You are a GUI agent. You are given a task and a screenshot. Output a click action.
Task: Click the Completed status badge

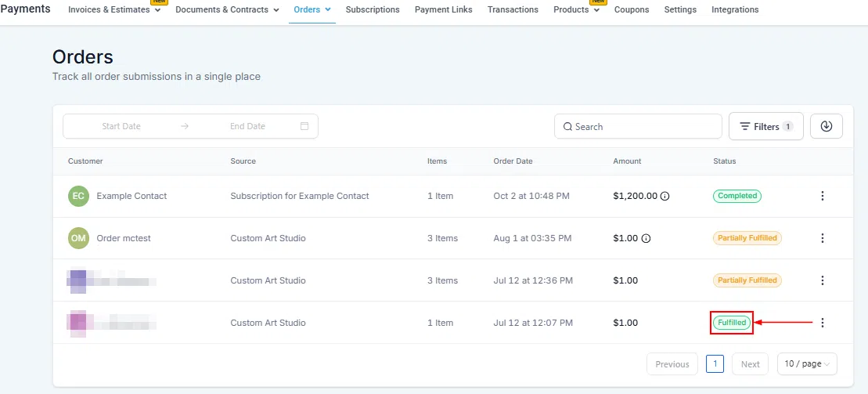(737, 196)
